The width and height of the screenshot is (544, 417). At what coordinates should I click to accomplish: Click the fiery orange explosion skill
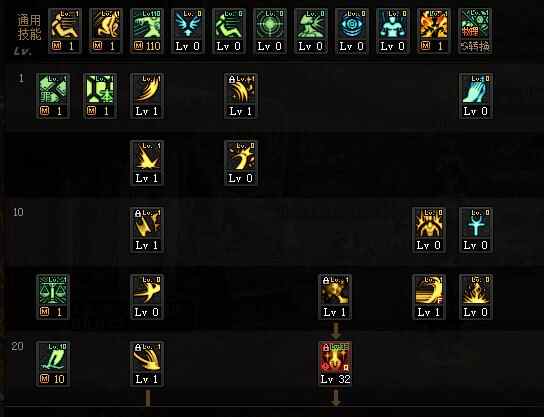pos(434,31)
